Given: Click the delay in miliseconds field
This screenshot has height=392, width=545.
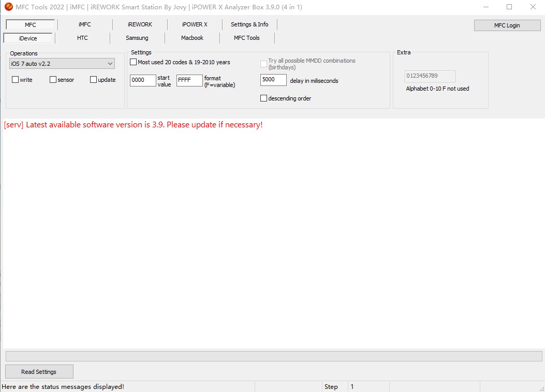Looking at the screenshot, I should [x=273, y=80].
